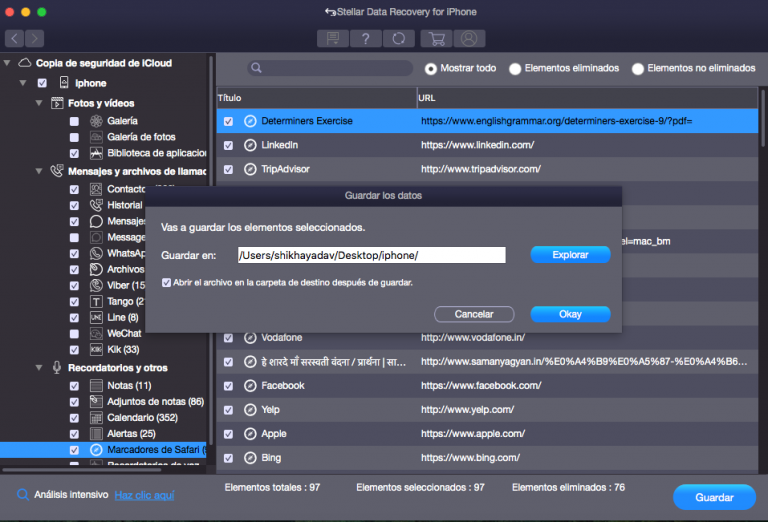
Task: Click the Bing bookmark URL
Action: tap(470, 458)
